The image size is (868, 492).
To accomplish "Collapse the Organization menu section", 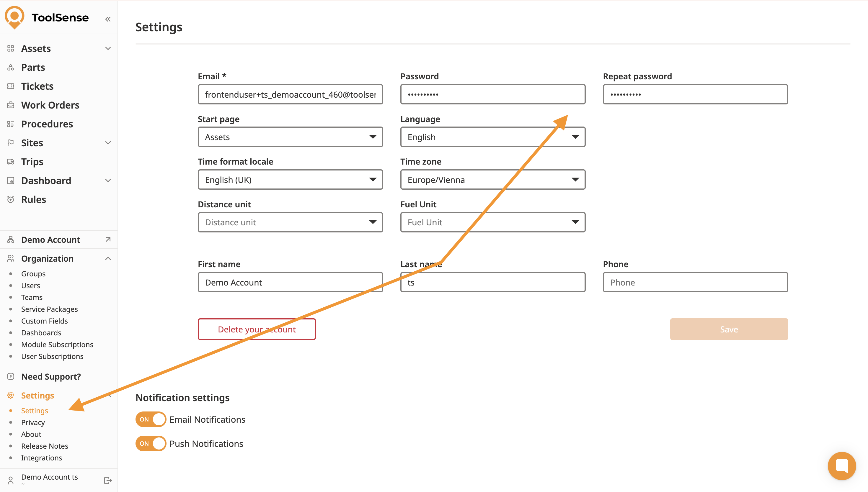I will pyautogui.click(x=108, y=258).
